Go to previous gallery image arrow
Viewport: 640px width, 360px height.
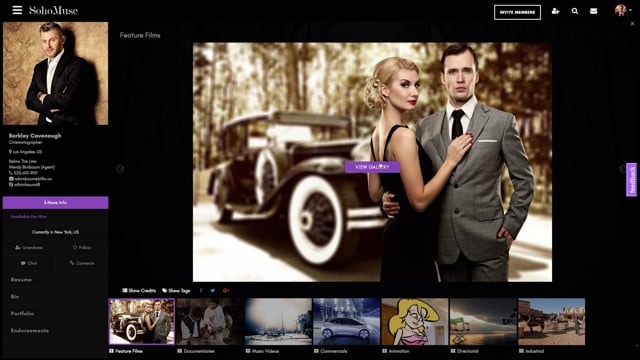point(120,169)
